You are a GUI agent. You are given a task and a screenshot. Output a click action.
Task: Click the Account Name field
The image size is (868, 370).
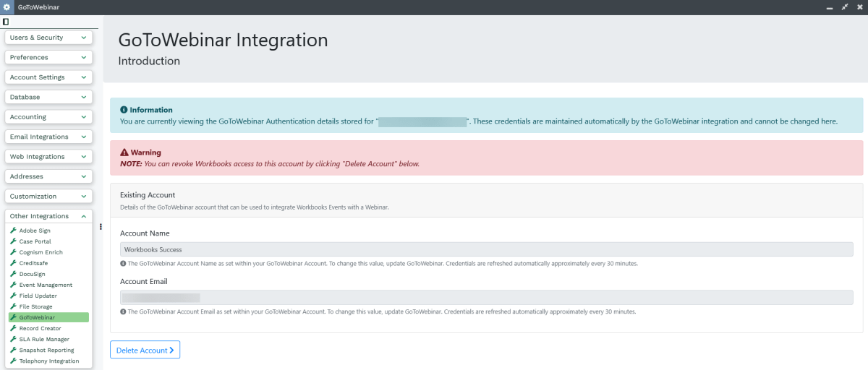[x=486, y=249]
